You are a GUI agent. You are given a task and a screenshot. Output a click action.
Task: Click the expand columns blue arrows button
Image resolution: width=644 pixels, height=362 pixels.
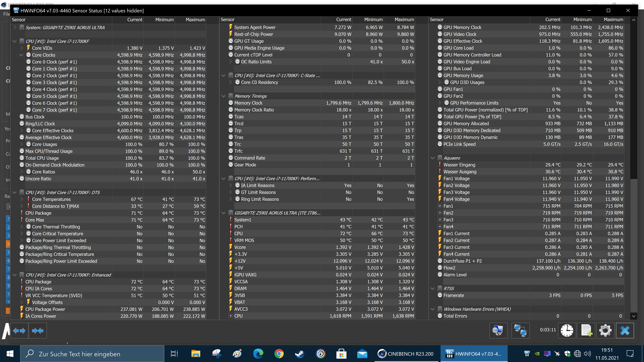click(19, 330)
